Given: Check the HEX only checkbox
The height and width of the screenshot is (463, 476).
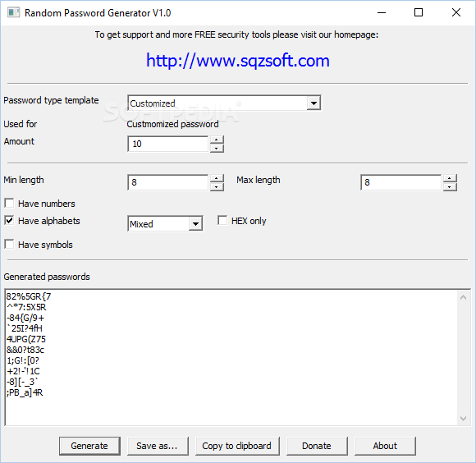Looking at the screenshot, I should [222, 221].
